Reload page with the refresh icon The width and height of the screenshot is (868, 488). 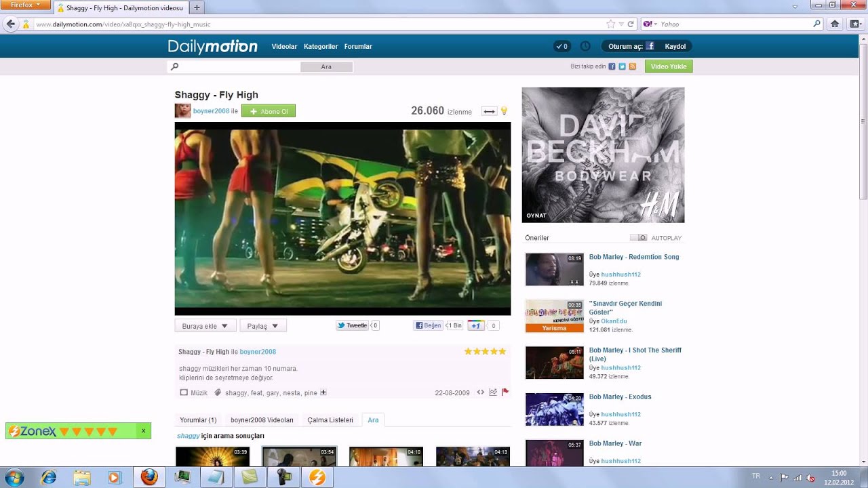tap(631, 24)
